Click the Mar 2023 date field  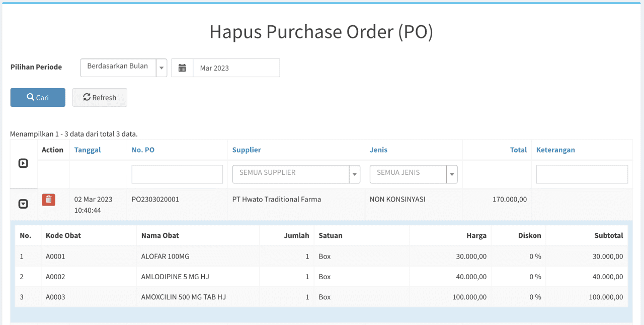click(x=236, y=68)
